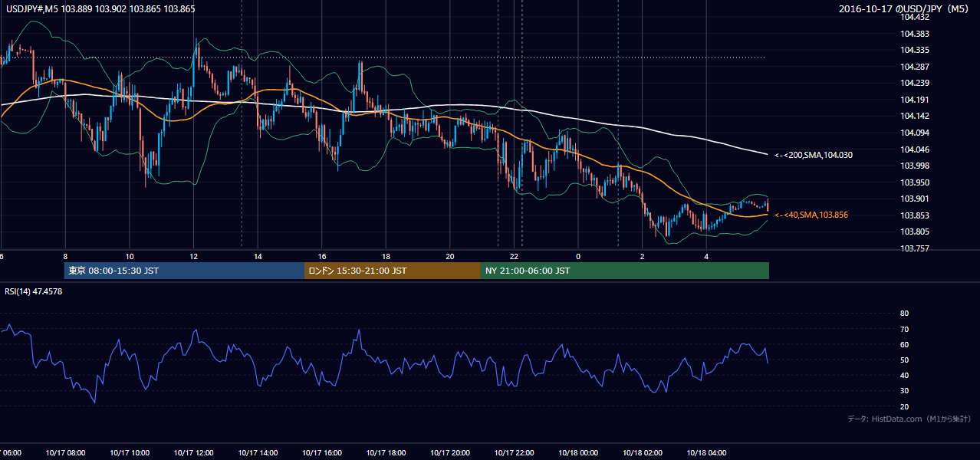Image resolution: width=980 pixels, height=460 pixels.
Task: Click the Tokyo 08:00-15:30 JST session bar
Action: point(185,271)
